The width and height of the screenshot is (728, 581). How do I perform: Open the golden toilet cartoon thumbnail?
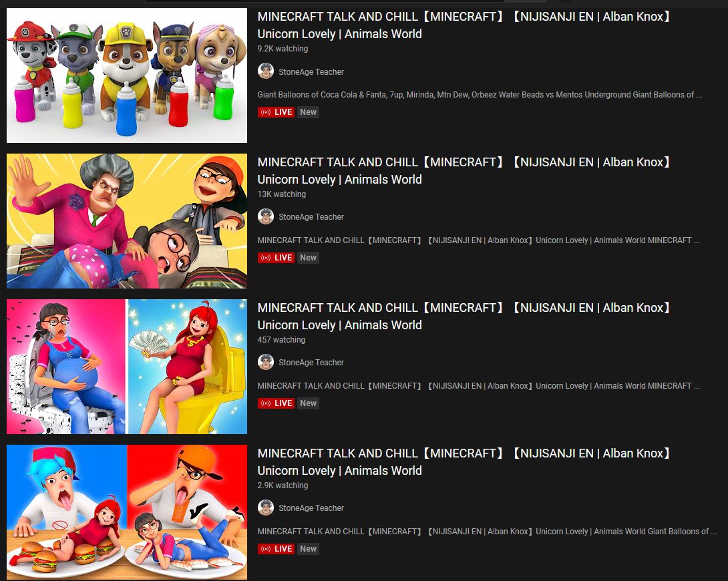click(127, 367)
